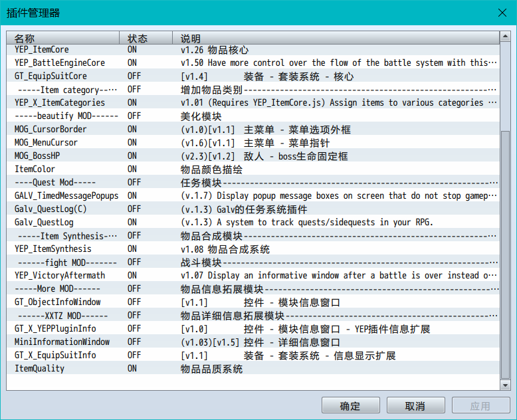Select the YEP_ItemCore plugin row
This screenshot has height=420, width=517.
click(253, 49)
